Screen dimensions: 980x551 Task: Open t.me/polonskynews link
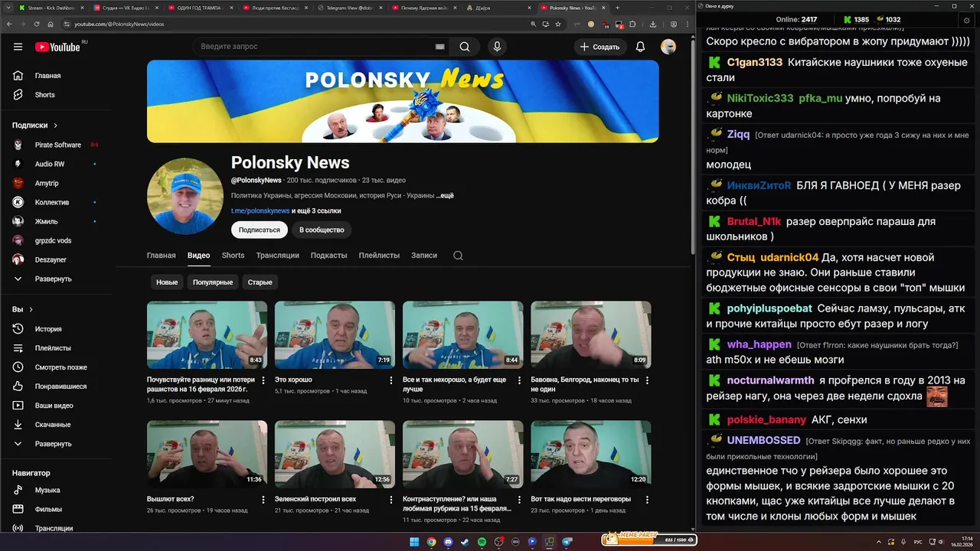260,211
